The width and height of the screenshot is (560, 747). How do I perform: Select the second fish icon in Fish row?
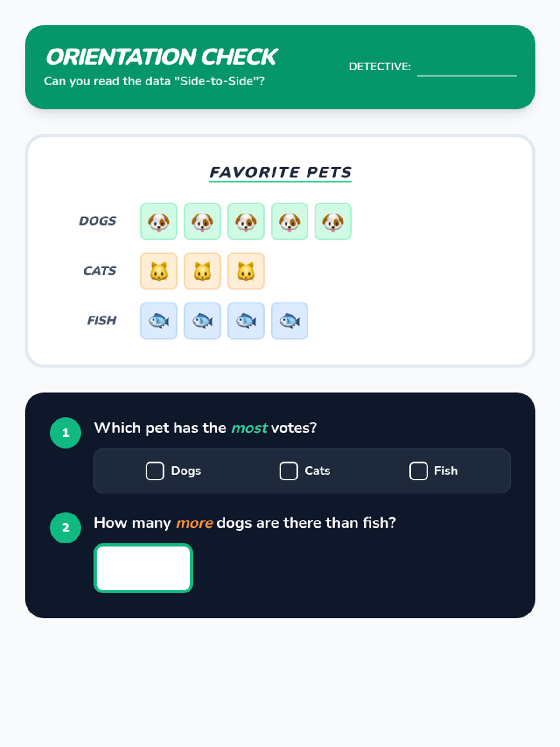point(202,321)
